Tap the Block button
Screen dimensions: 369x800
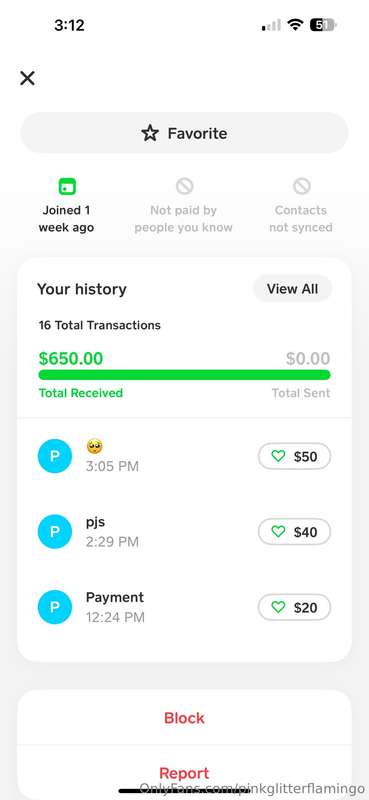pyautogui.click(x=184, y=718)
